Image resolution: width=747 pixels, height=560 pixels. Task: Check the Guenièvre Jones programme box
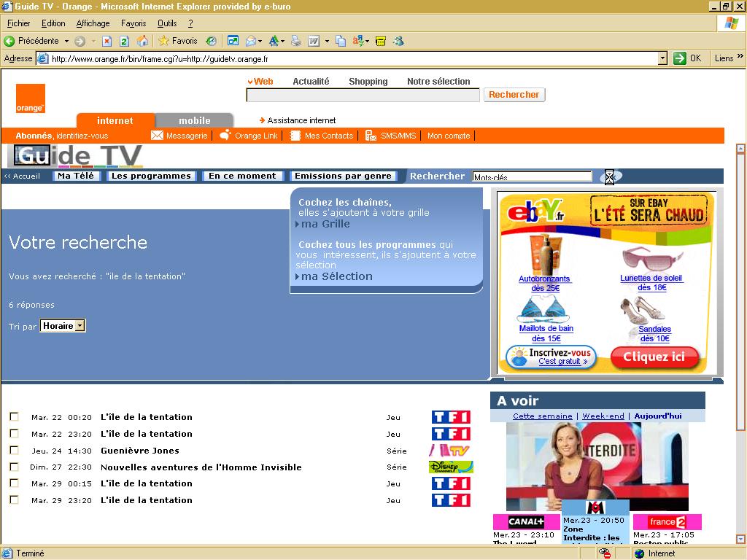[x=15, y=450]
